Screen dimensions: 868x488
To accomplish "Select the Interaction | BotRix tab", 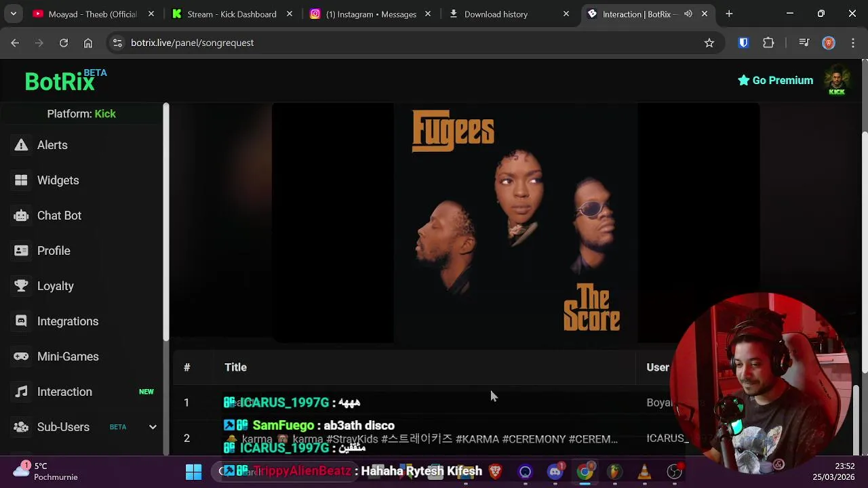I will point(648,14).
